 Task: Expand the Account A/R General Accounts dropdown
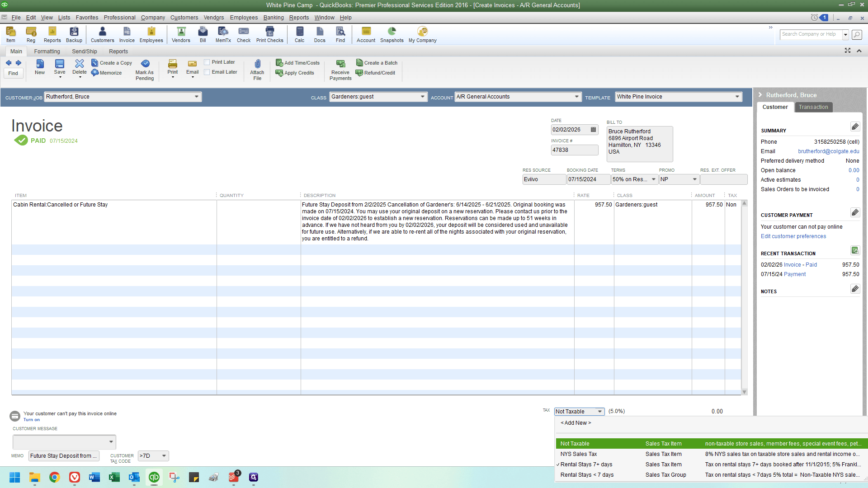coord(577,97)
